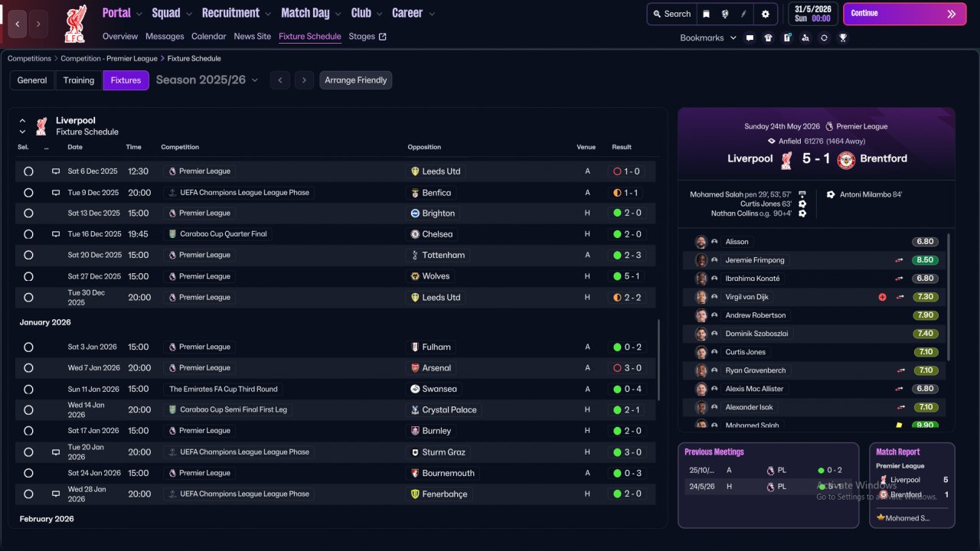Open the globe icon in the top toolbar
Screen dimensions: 980x551
(x=724, y=14)
